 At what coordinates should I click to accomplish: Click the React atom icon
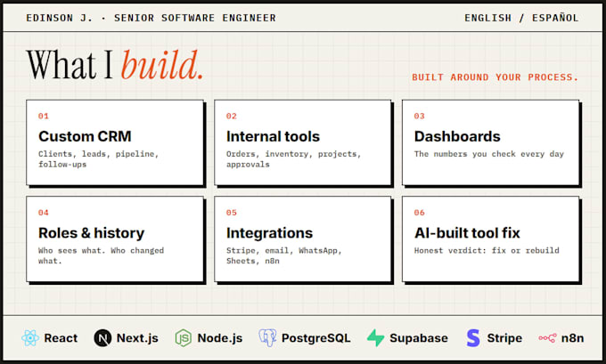[x=30, y=338]
